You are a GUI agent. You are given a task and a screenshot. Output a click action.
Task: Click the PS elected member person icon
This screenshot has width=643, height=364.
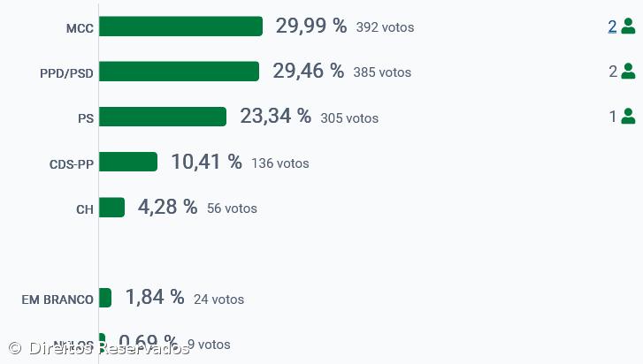(628, 117)
